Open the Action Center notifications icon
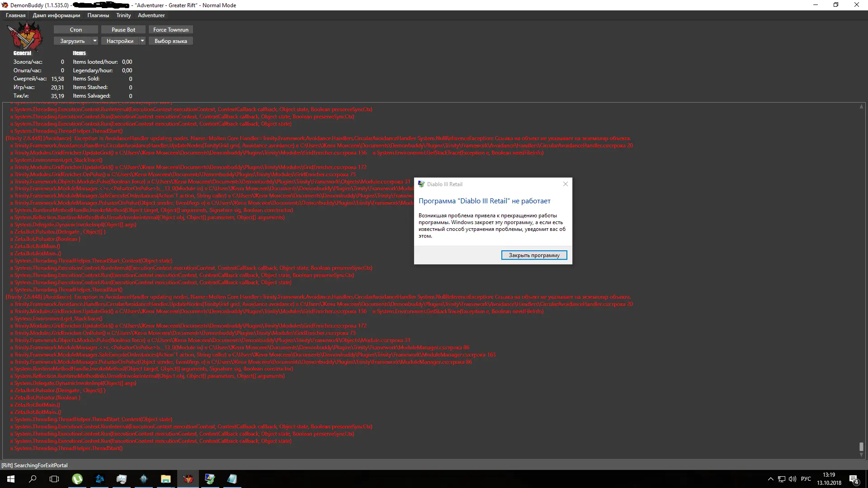 [854, 479]
